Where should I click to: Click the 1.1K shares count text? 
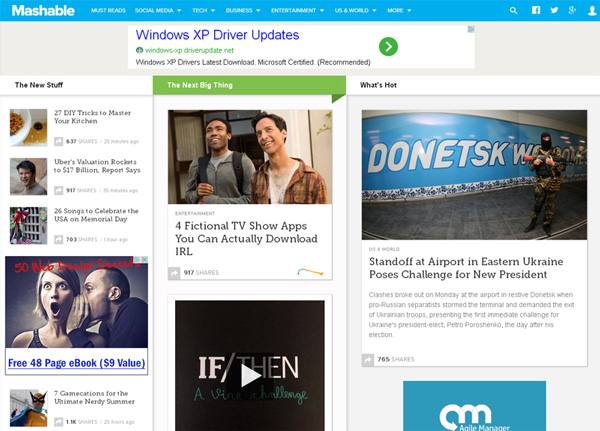[x=81, y=422]
